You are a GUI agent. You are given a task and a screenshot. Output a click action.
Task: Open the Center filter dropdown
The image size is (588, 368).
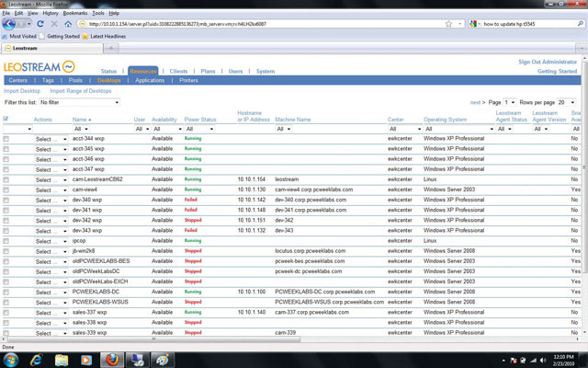(x=405, y=129)
